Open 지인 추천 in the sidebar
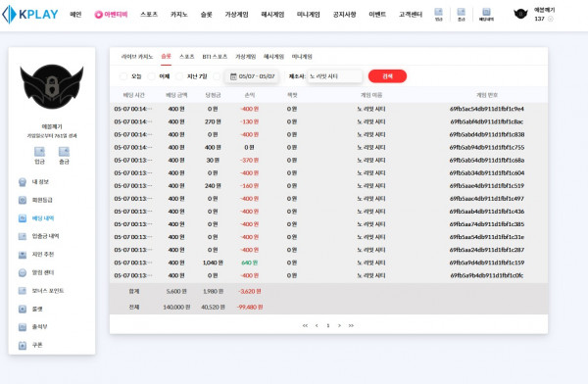This screenshot has height=384, width=588. [x=37, y=255]
